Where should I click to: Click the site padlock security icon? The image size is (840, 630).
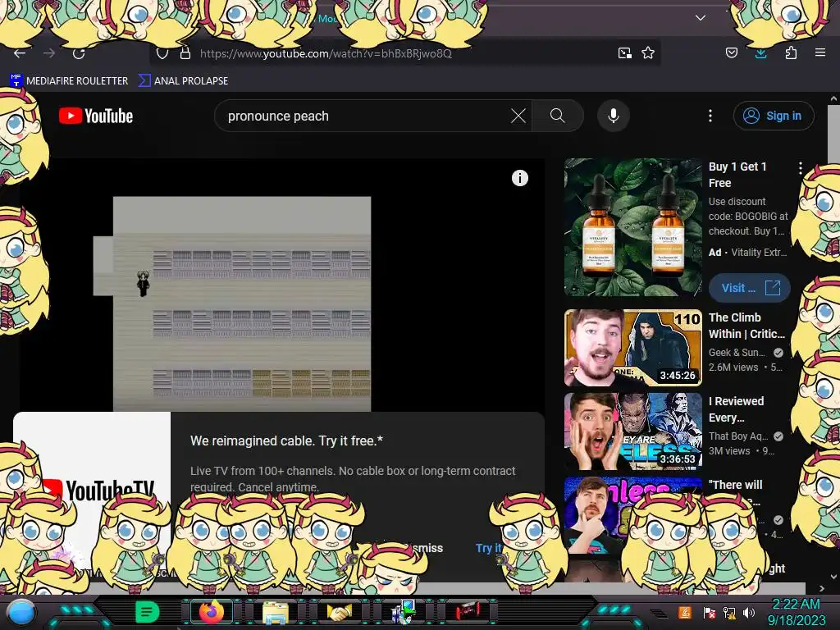185,53
